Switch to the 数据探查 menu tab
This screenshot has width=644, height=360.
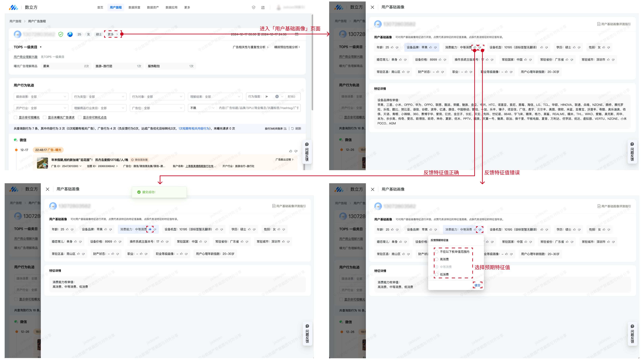pos(134,7)
